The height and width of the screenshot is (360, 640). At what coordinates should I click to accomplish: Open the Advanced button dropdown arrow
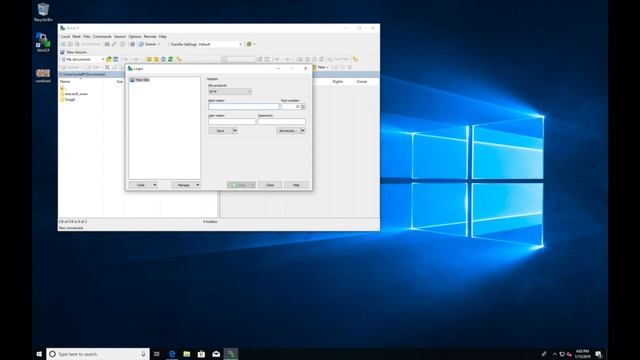[x=303, y=131]
